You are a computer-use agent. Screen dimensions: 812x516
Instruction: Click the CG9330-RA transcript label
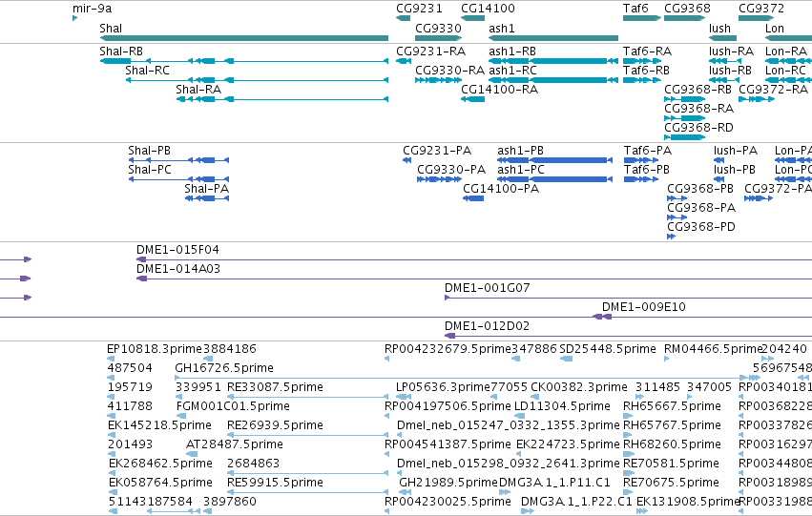click(450, 71)
